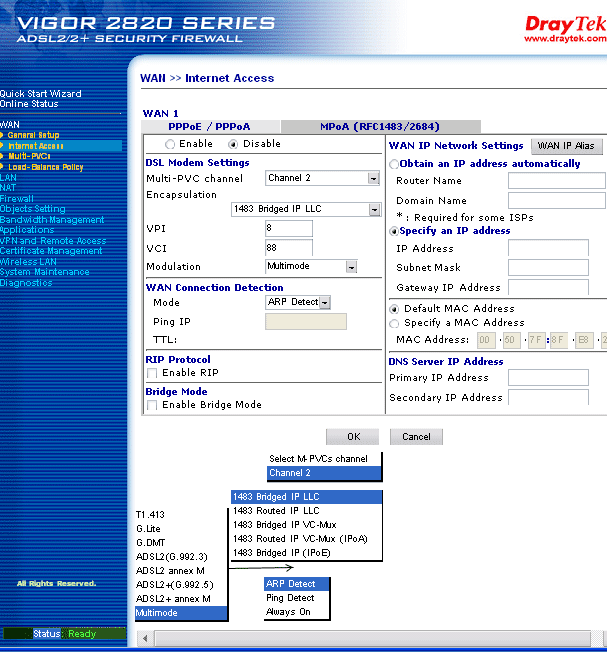The height and width of the screenshot is (652, 607).
Task: Open the Modulation dropdown
Action: click(311, 266)
